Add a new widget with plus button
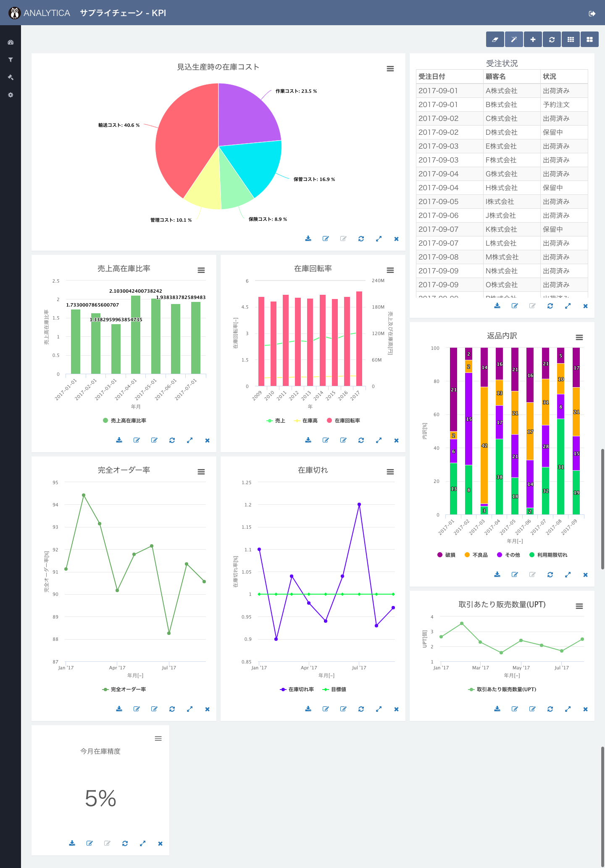Image resolution: width=605 pixels, height=868 pixels. pos(533,39)
